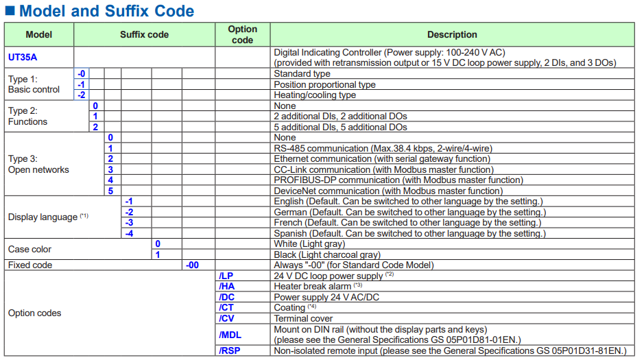Screen dimensions: 644x358
Task: Click the 'Digital Indicating Controller' description
Action: click(445, 58)
